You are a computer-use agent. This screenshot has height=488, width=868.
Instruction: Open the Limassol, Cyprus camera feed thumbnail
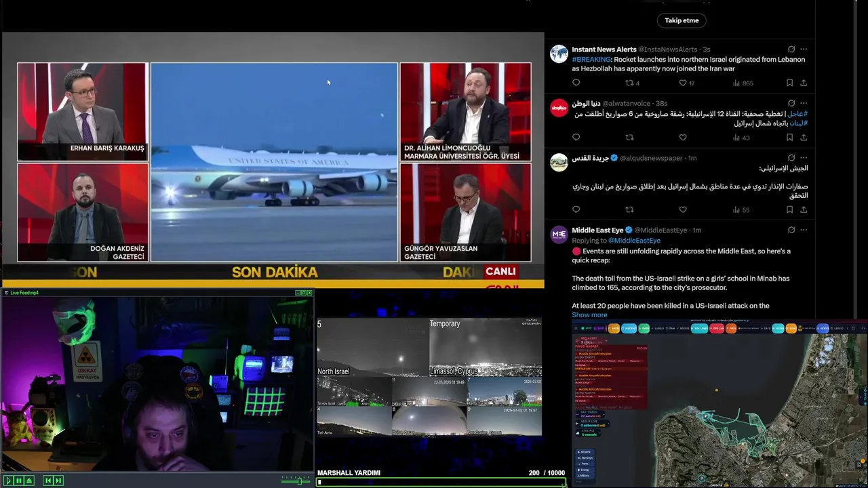tap(486, 347)
